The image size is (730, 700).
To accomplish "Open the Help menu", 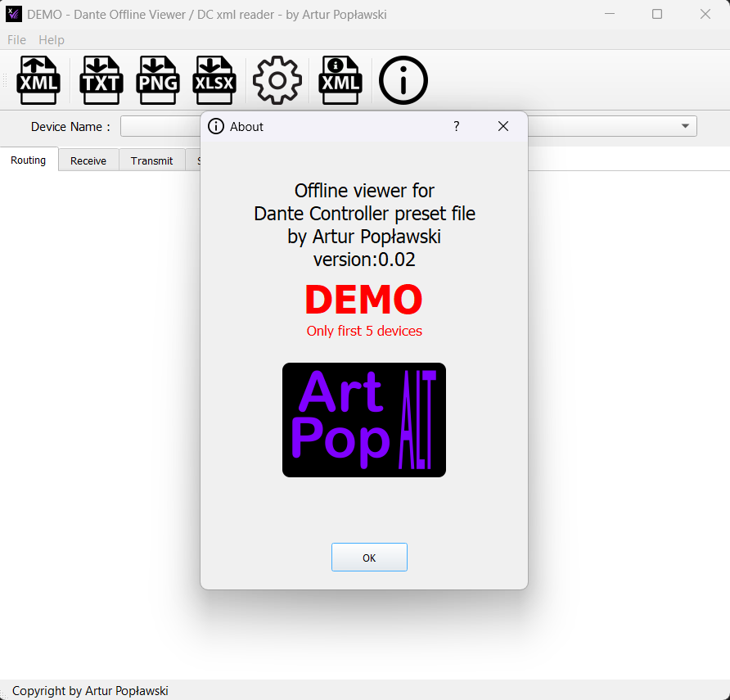I will [x=52, y=40].
